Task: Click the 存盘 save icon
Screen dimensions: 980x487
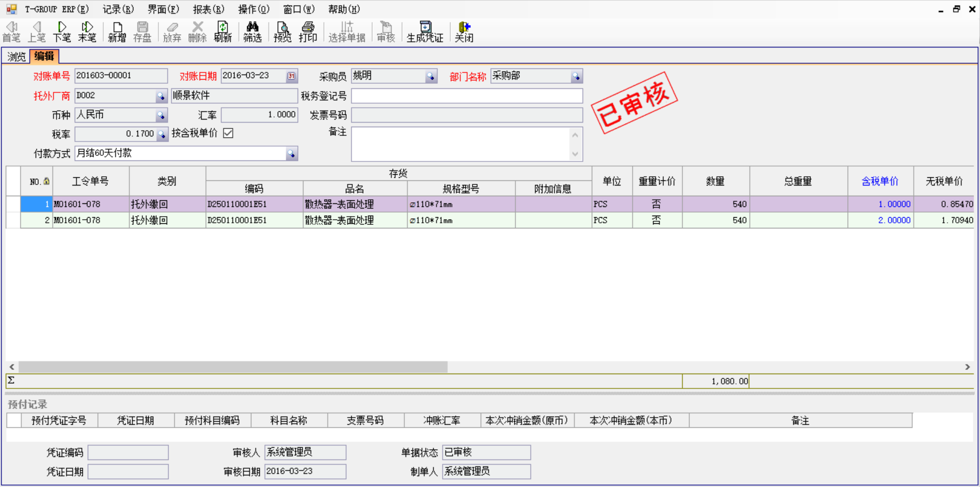Action: pyautogui.click(x=142, y=32)
